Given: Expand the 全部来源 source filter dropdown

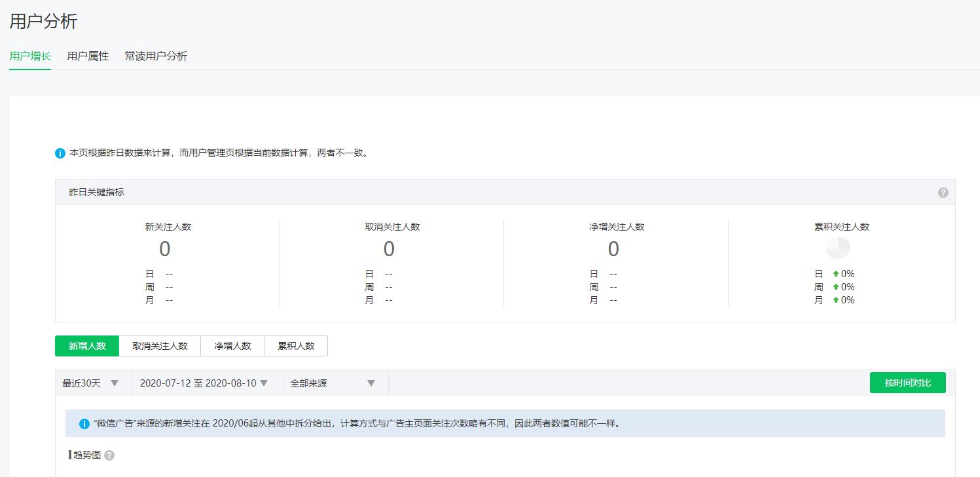Looking at the screenshot, I should pos(334,383).
